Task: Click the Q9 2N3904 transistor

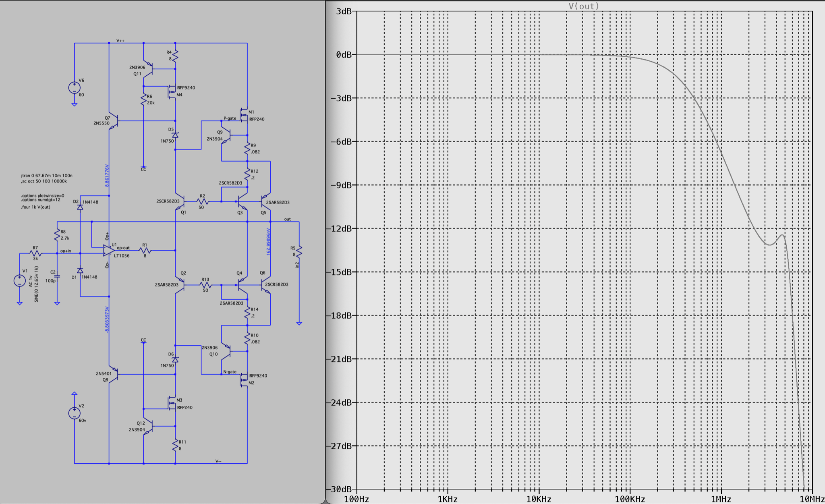Action: 226,135
